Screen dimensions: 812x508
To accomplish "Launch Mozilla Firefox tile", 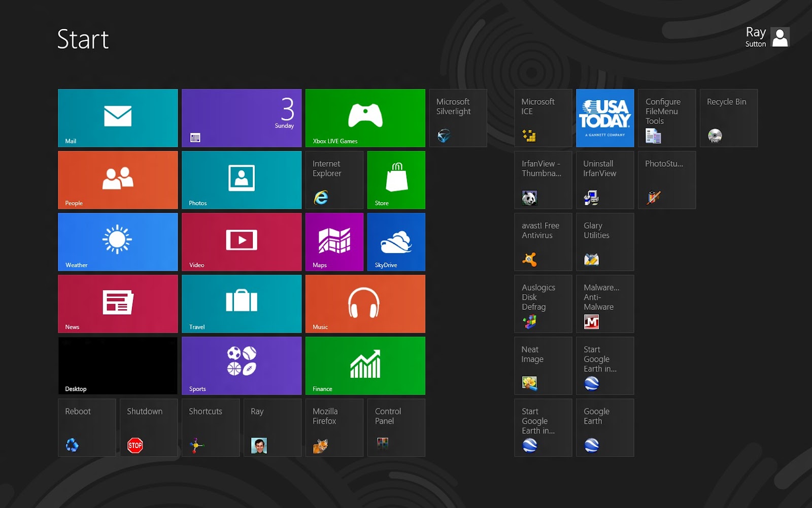I will 334,428.
